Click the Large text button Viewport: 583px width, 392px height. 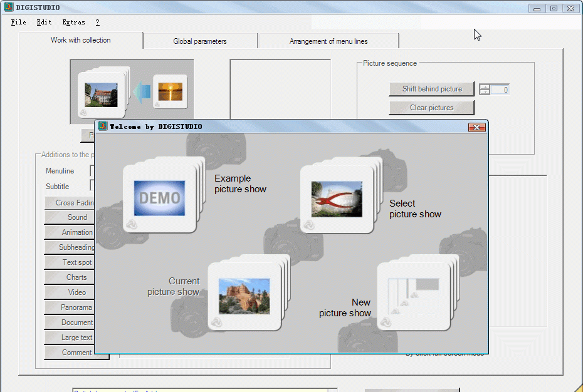(70, 338)
